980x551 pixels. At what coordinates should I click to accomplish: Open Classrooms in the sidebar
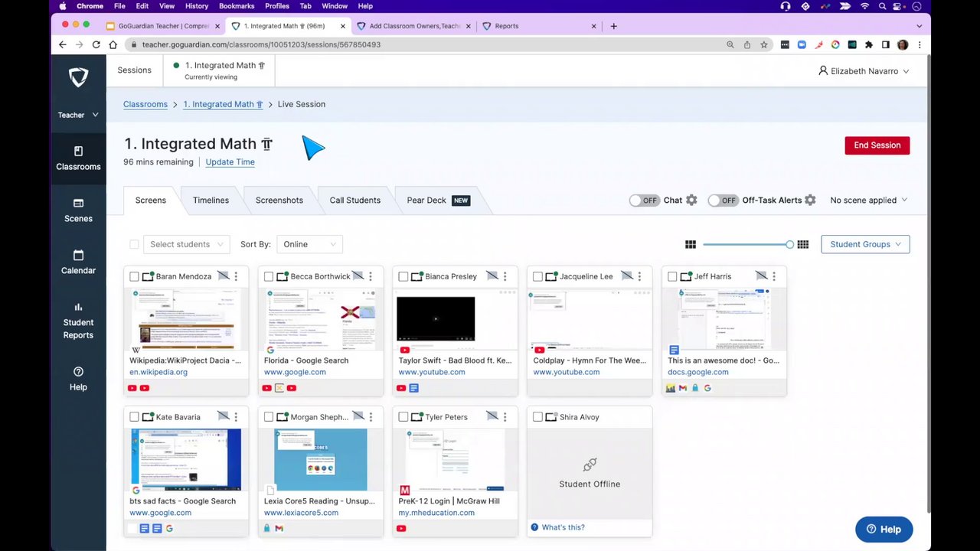(78, 158)
